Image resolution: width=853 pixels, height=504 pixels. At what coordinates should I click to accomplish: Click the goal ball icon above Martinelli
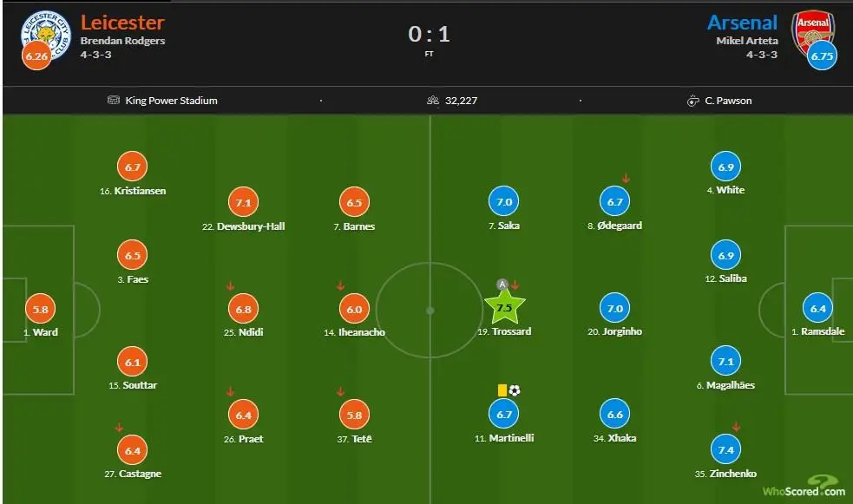click(515, 389)
